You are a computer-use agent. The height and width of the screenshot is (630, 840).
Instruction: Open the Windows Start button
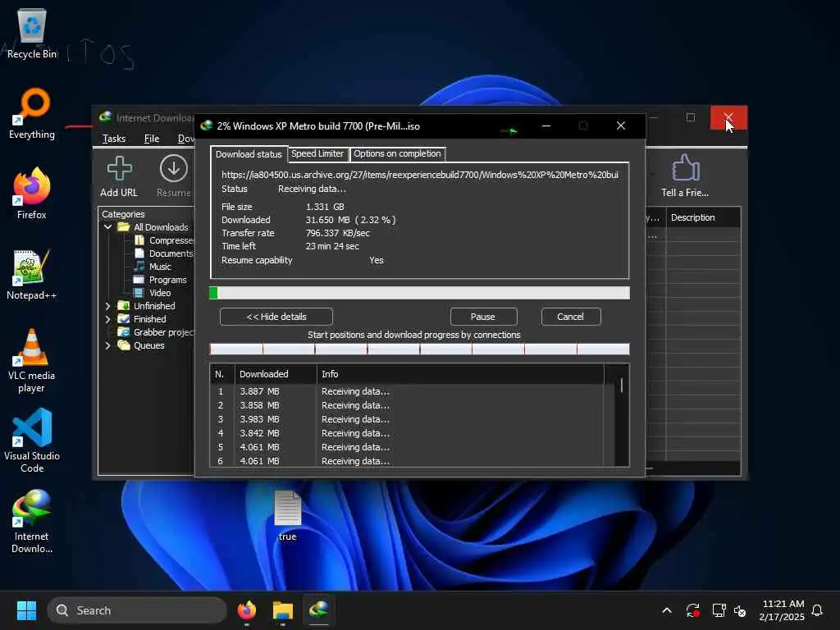(x=26, y=610)
